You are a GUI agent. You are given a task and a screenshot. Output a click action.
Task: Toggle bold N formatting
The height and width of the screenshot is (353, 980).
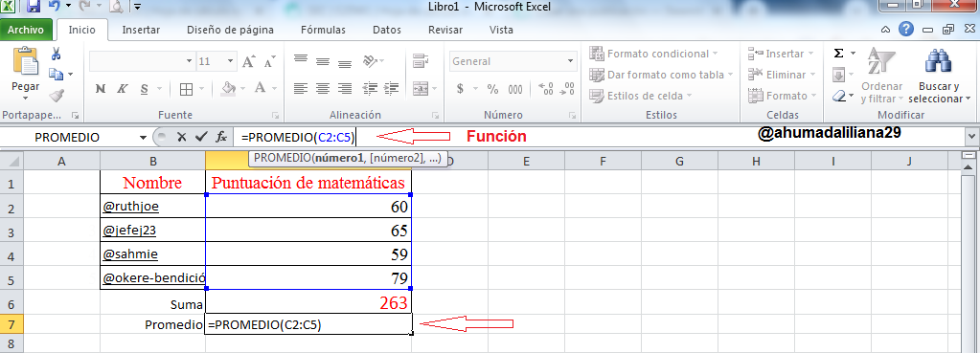(100, 89)
